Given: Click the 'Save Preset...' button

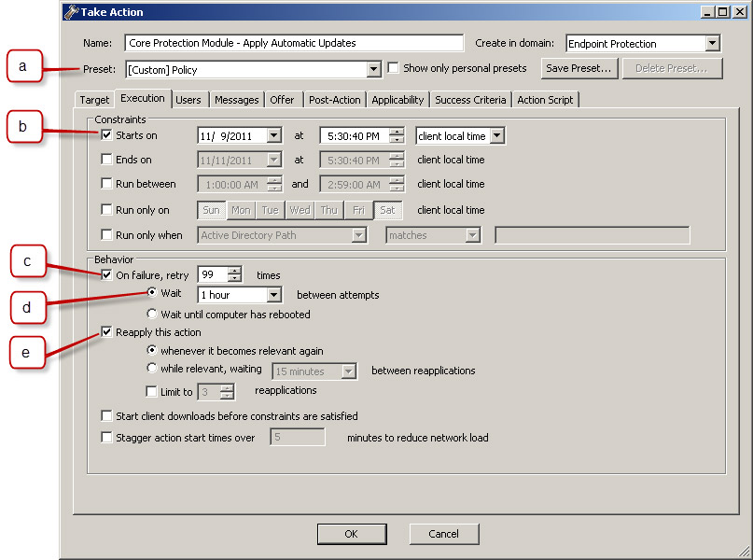Looking at the screenshot, I should point(579,67).
